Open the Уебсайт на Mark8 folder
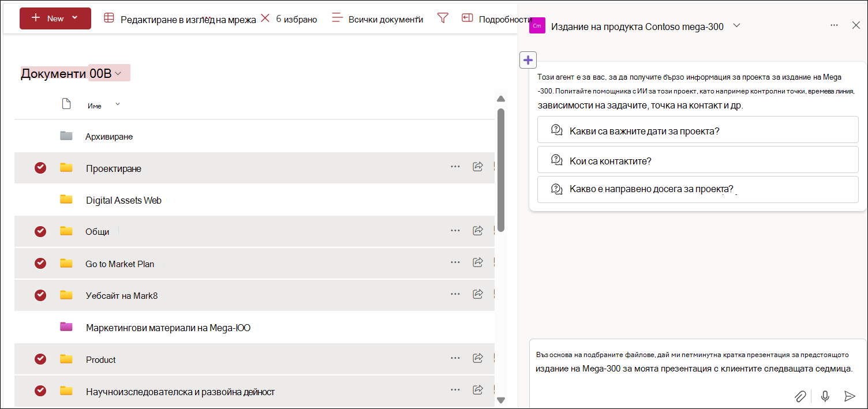Screen dimensions: 868x409 (x=122, y=295)
